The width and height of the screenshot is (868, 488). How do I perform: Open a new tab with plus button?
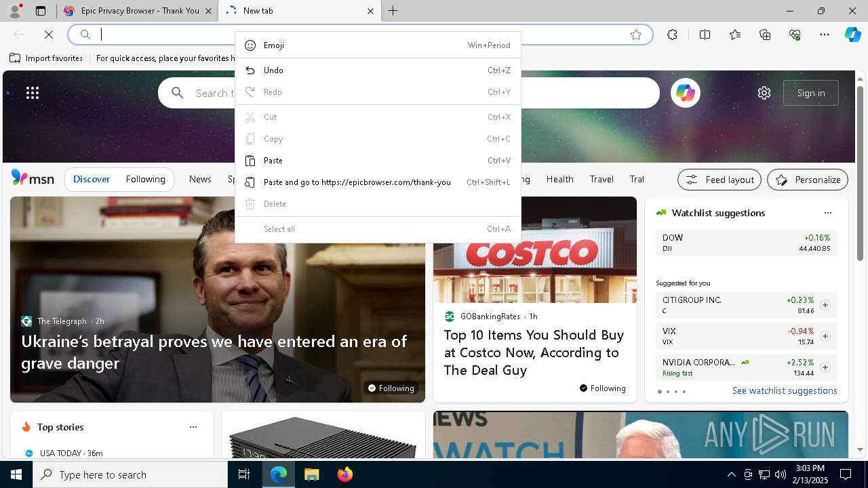pyautogui.click(x=393, y=11)
